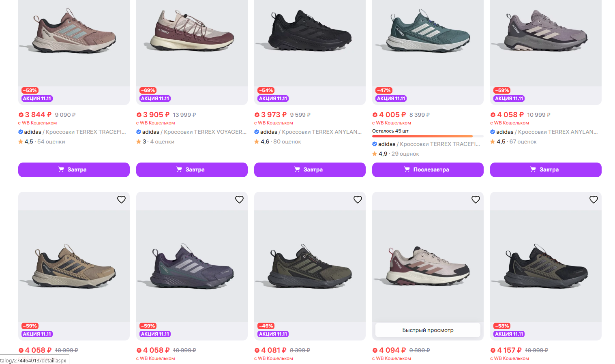Click the star rating 4,9 with 29 оценок
The image size is (615, 364).
(395, 154)
